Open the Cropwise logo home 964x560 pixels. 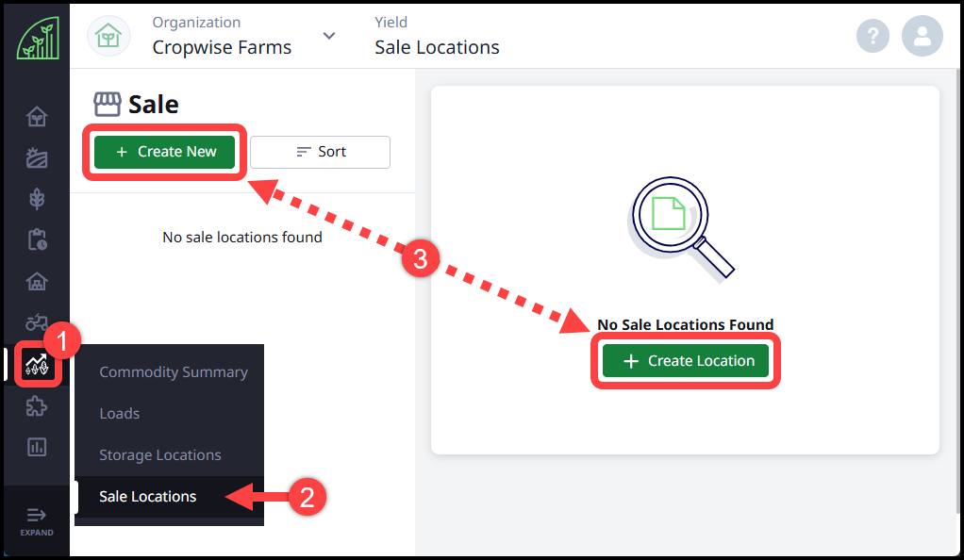click(x=38, y=38)
